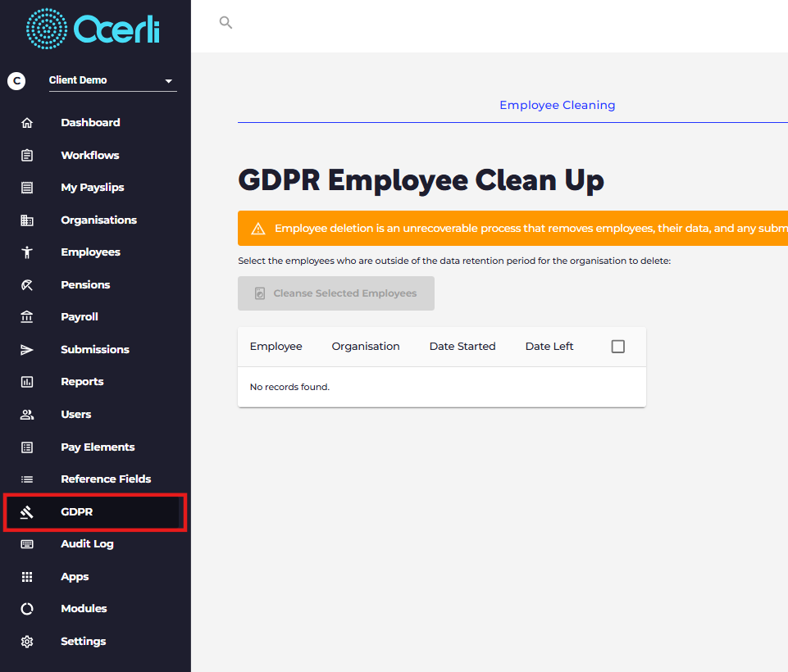Viewport: 788px width, 672px height.
Task: Open the Client Demo client selector
Action: pos(113,81)
